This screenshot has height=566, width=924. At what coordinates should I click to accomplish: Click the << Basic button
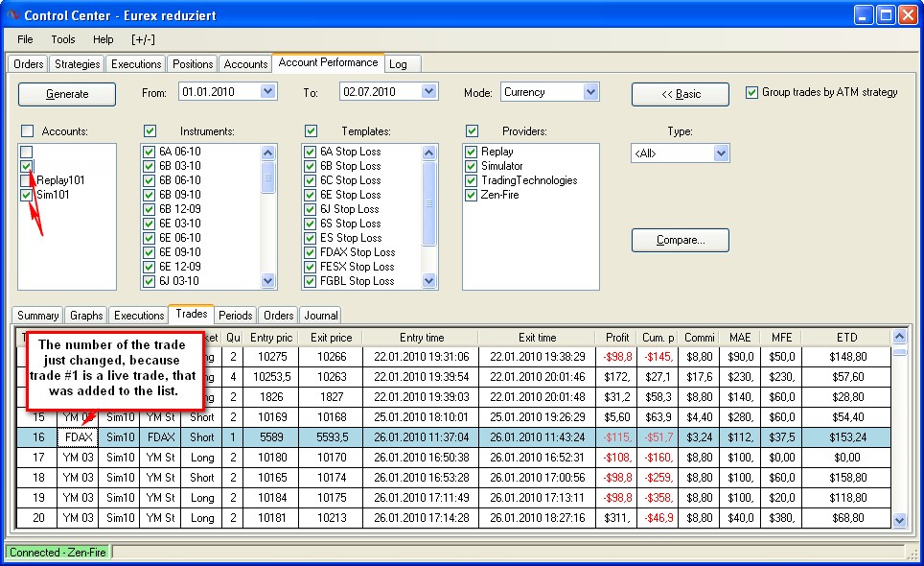[x=680, y=94]
